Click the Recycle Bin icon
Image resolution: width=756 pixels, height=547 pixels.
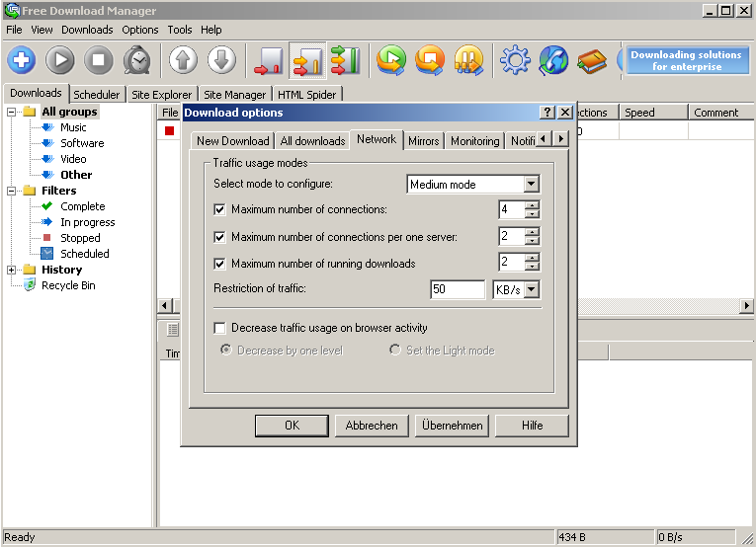coord(30,284)
